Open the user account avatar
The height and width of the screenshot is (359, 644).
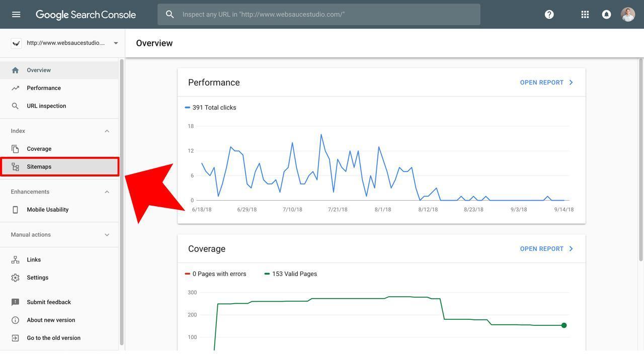click(628, 15)
